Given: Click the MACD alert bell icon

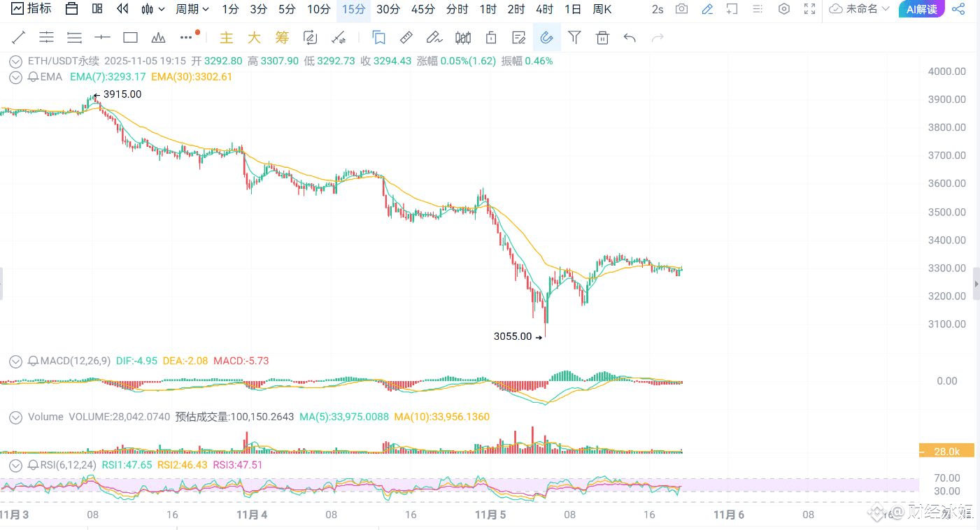Looking at the screenshot, I should pyautogui.click(x=33, y=361).
